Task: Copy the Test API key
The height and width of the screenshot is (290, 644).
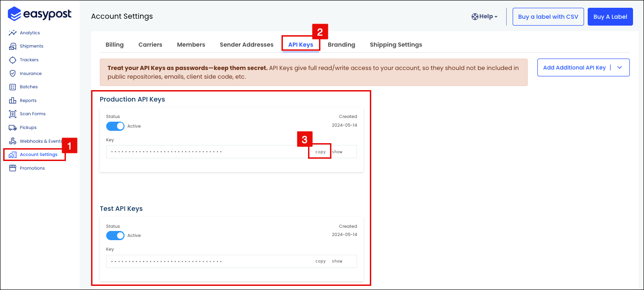Action: coord(320,261)
